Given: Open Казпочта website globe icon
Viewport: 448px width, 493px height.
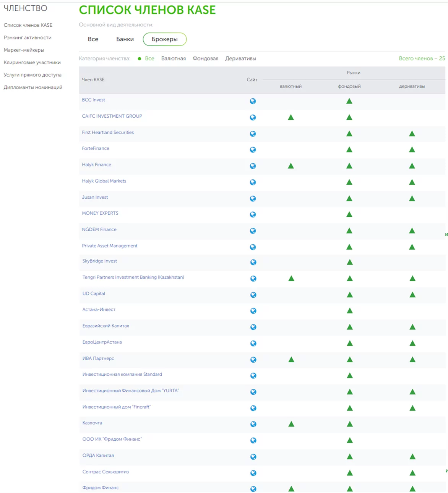Looking at the screenshot, I should click(253, 424).
